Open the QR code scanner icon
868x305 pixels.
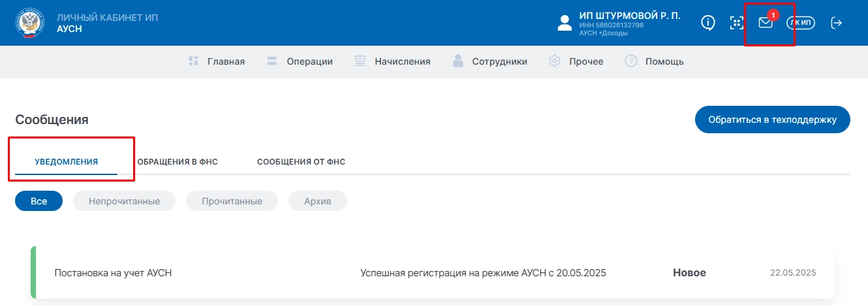(x=737, y=23)
